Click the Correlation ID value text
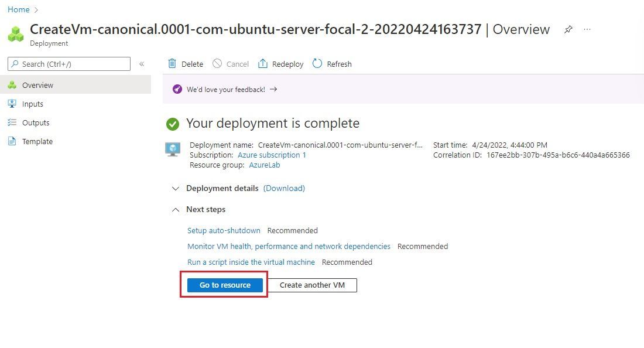644x348 pixels. (558, 155)
